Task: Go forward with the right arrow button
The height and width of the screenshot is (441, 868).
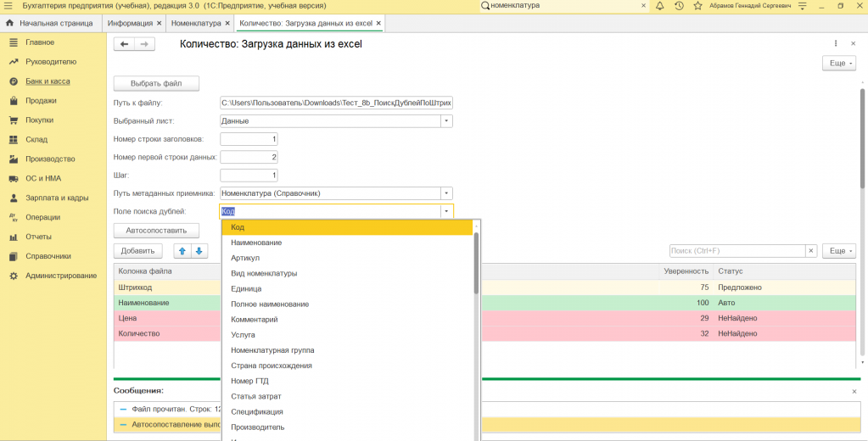Action: 144,44
